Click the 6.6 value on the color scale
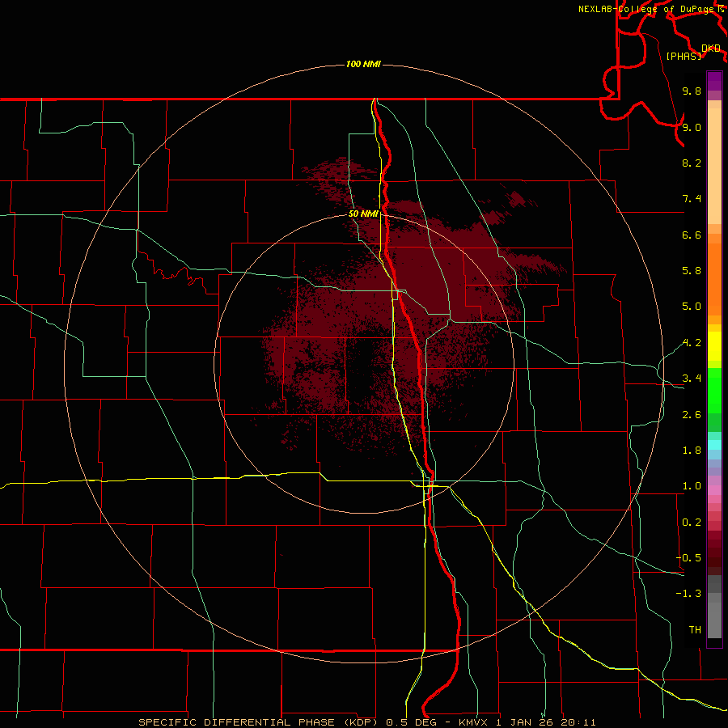Viewport: 728px width, 728px height. click(x=692, y=235)
